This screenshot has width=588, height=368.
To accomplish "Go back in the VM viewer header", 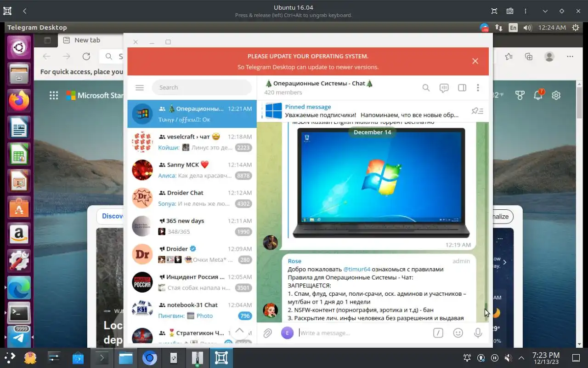I will point(24,11).
